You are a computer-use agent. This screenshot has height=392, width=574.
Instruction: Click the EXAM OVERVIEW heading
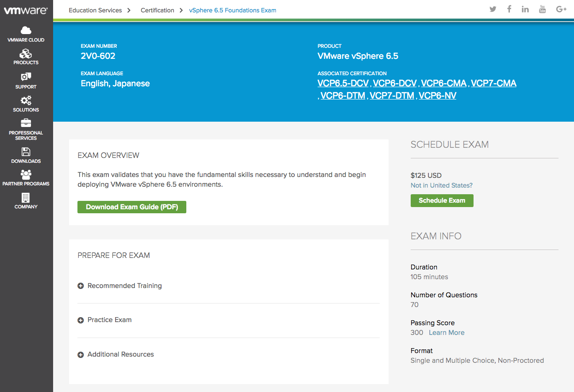(108, 155)
